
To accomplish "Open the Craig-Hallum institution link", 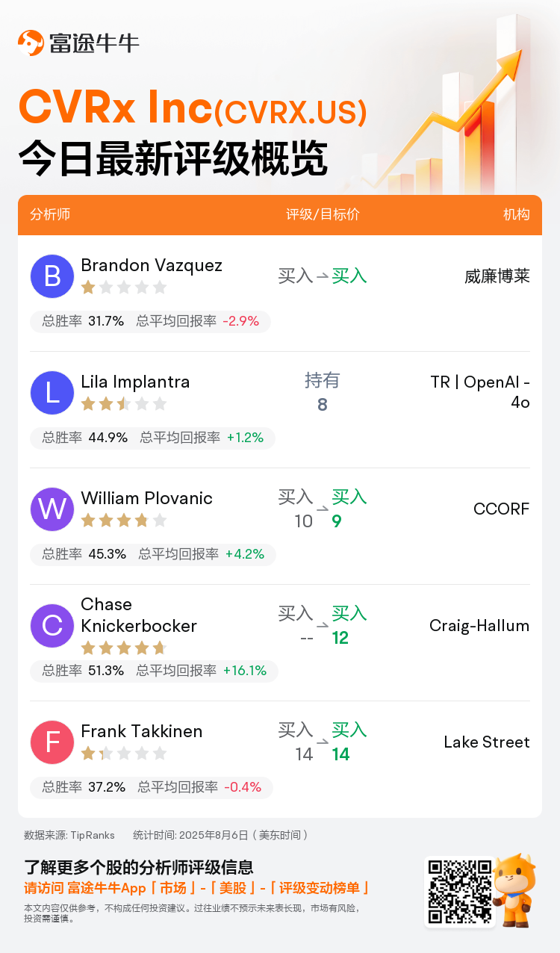I will click(479, 626).
